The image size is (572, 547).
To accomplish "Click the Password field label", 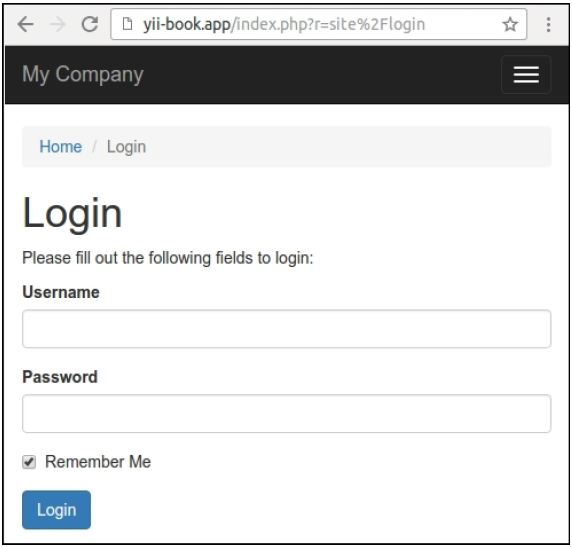I will click(x=60, y=377).
